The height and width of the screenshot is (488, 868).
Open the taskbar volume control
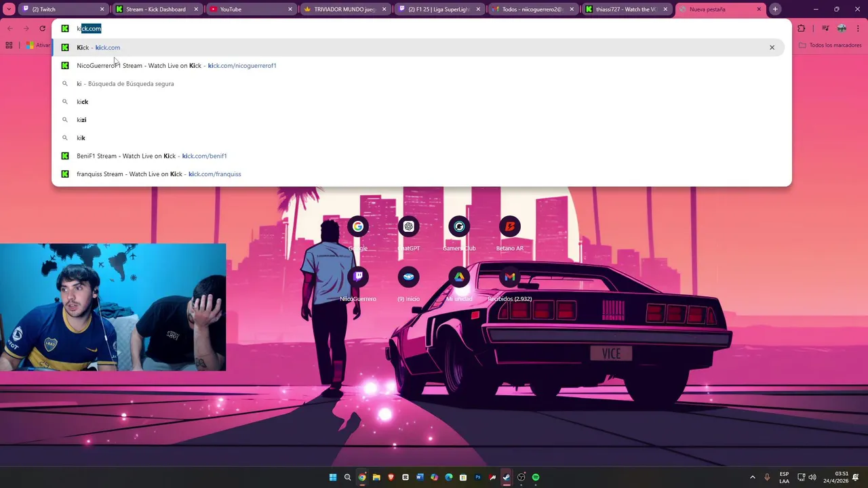pyautogui.click(x=812, y=477)
